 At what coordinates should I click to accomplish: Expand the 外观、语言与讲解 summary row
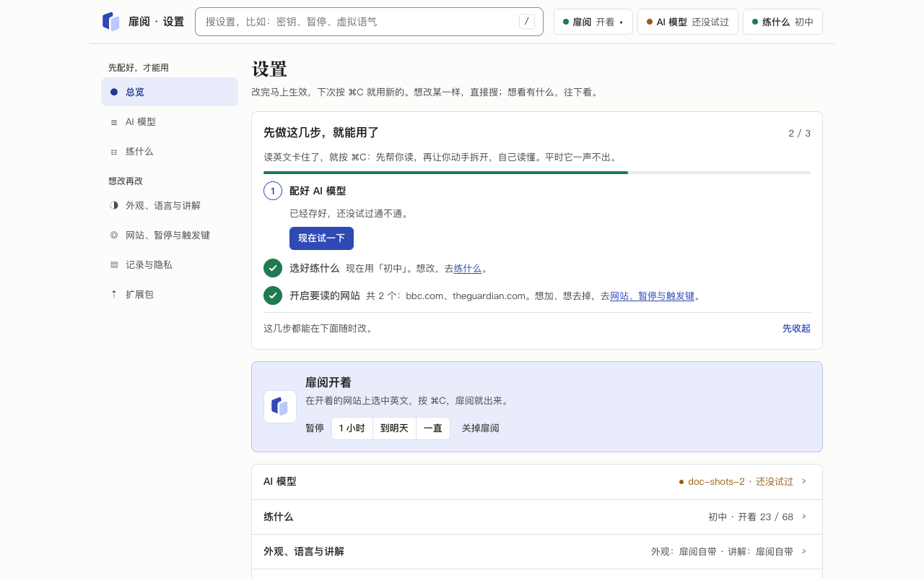pos(537,552)
